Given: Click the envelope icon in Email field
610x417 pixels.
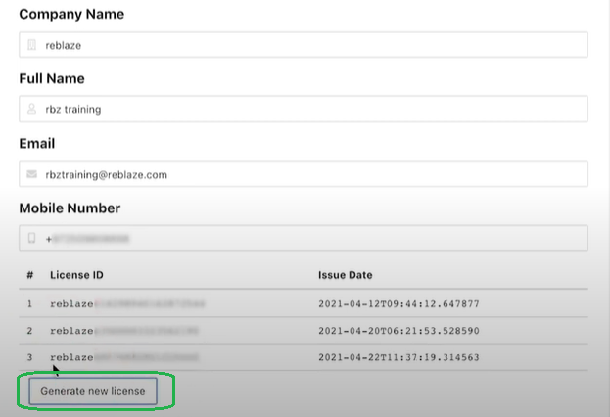Looking at the screenshot, I should 32,174.
